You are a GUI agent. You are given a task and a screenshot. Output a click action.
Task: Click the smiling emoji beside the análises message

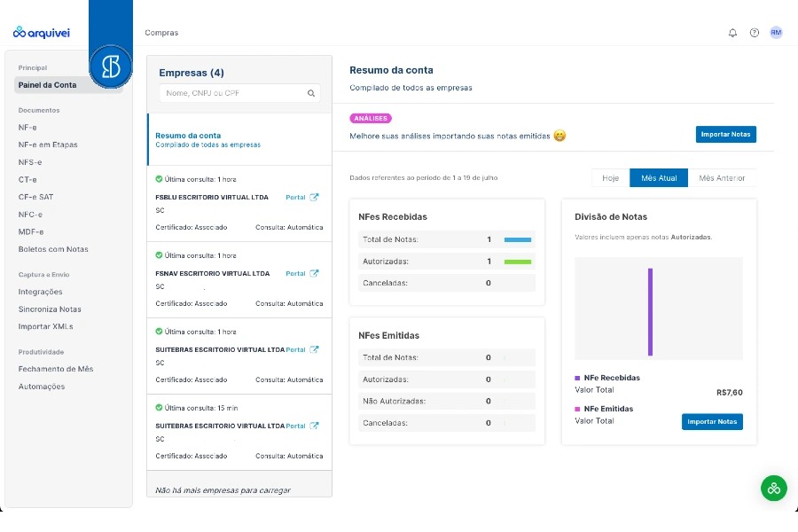[x=559, y=136]
